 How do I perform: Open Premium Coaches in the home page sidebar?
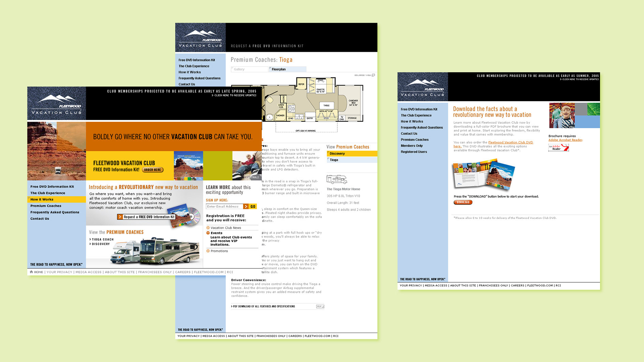[46, 206]
